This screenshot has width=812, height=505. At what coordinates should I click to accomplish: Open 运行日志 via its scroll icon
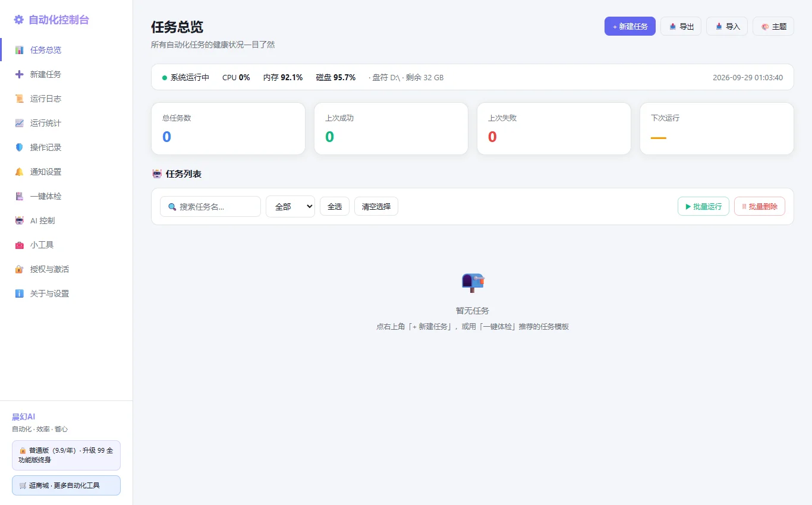coord(20,99)
